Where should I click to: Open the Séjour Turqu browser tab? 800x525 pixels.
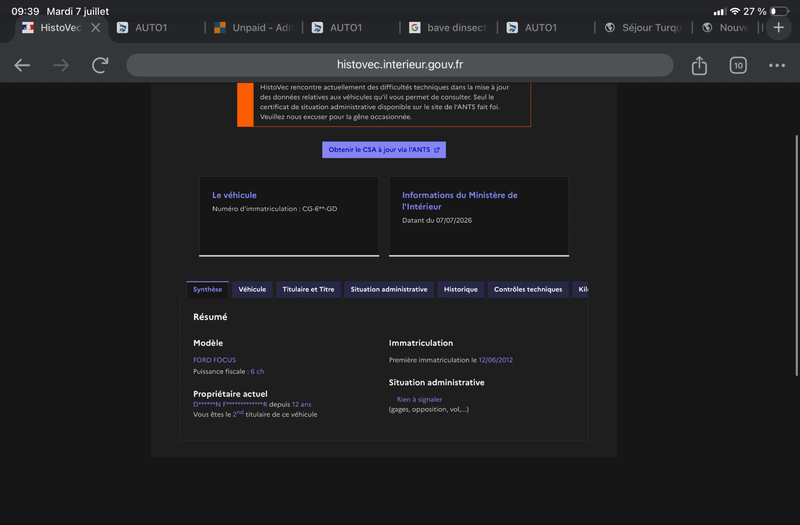pyautogui.click(x=643, y=28)
